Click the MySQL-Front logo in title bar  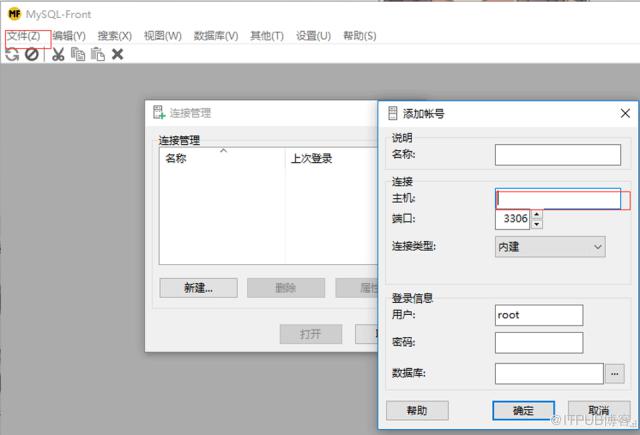coord(15,14)
